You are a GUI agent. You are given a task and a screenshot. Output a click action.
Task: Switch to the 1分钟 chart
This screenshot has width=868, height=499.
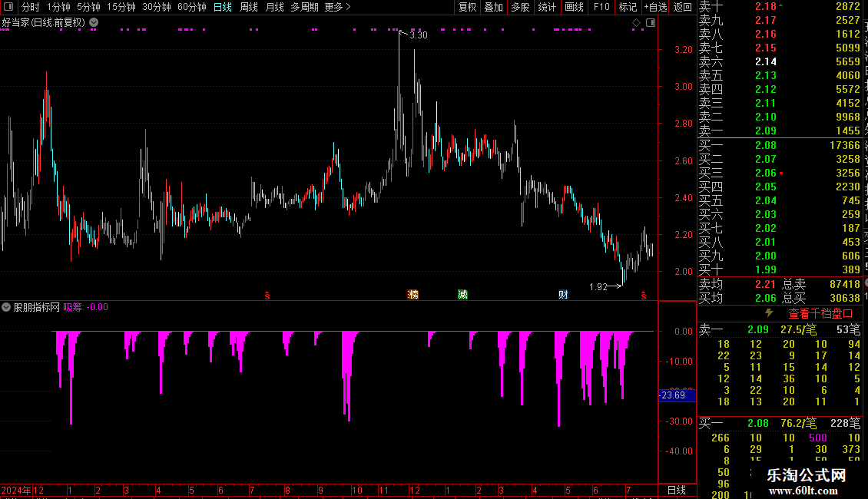58,7
